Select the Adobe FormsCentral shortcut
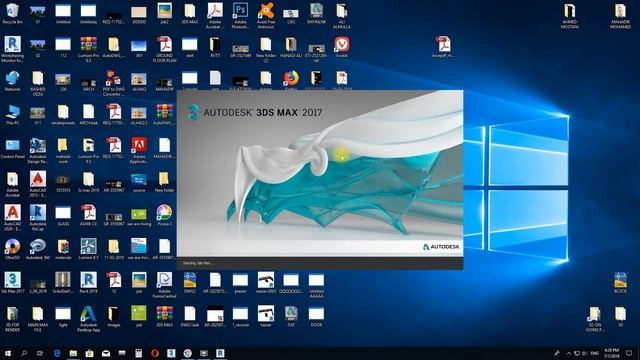 click(x=164, y=285)
